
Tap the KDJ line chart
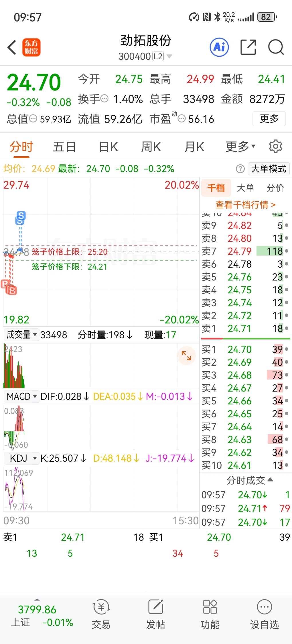[x=101, y=489]
